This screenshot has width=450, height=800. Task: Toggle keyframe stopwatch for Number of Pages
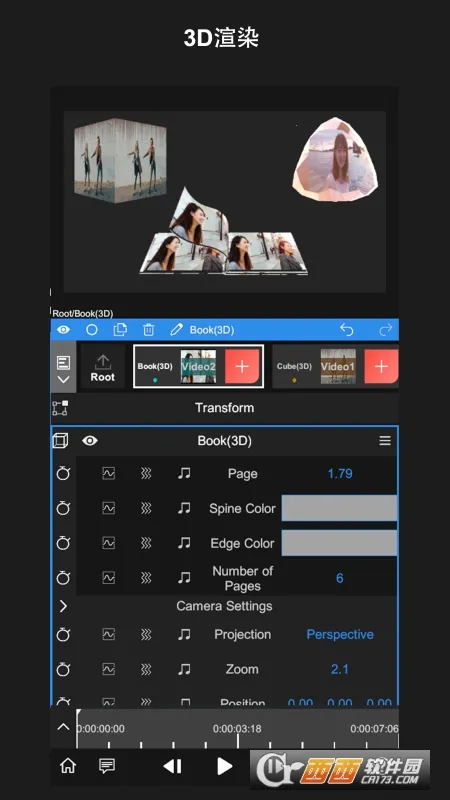(63, 578)
